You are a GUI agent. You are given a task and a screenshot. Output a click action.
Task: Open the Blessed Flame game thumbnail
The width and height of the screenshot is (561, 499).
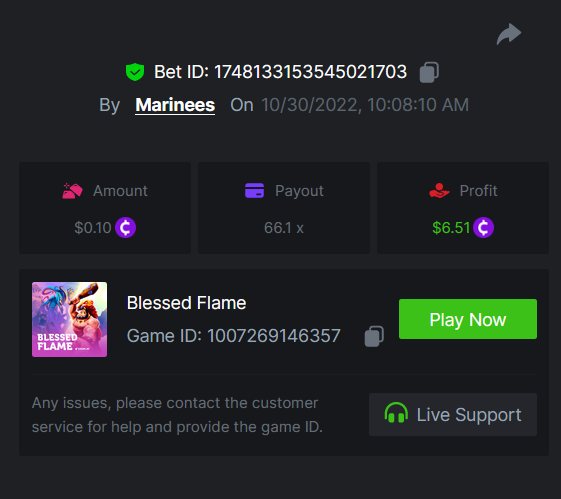click(69, 319)
